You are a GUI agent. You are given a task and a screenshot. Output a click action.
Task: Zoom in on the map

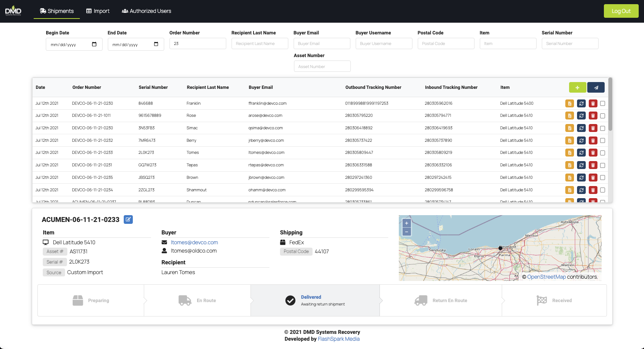(x=407, y=223)
